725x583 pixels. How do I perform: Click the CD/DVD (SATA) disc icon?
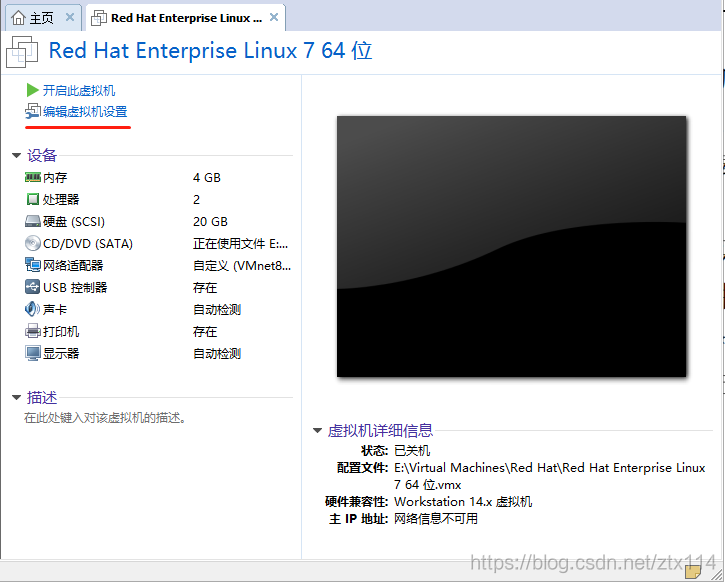coord(33,243)
